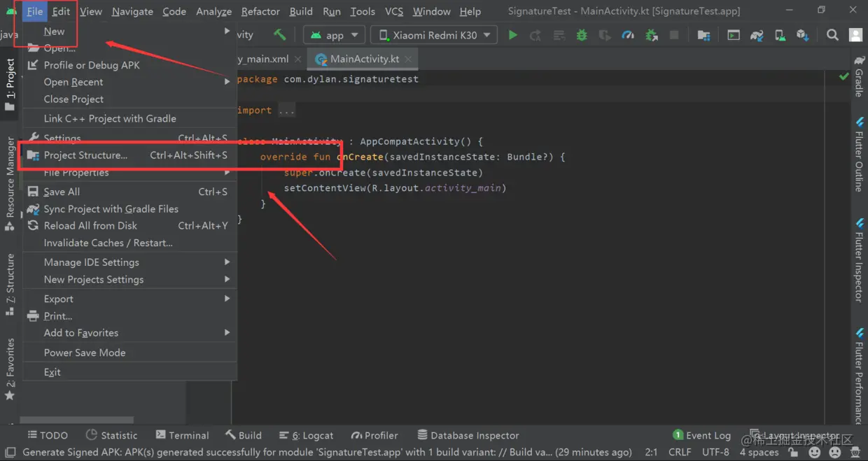Image resolution: width=868 pixels, height=461 pixels.
Task: Open the Profile app gauge icon
Action: (628, 35)
